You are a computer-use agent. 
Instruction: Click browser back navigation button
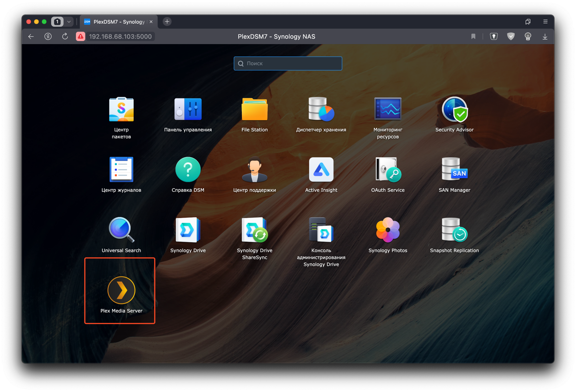31,36
